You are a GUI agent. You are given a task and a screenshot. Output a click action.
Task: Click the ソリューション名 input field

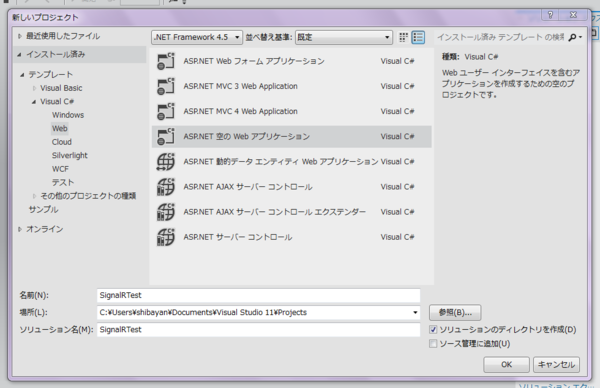pyautogui.click(x=258, y=329)
